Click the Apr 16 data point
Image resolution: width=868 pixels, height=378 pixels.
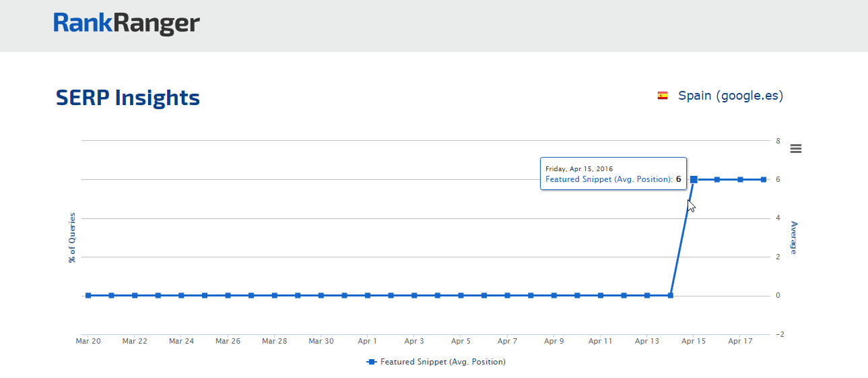pyautogui.click(x=717, y=179)
